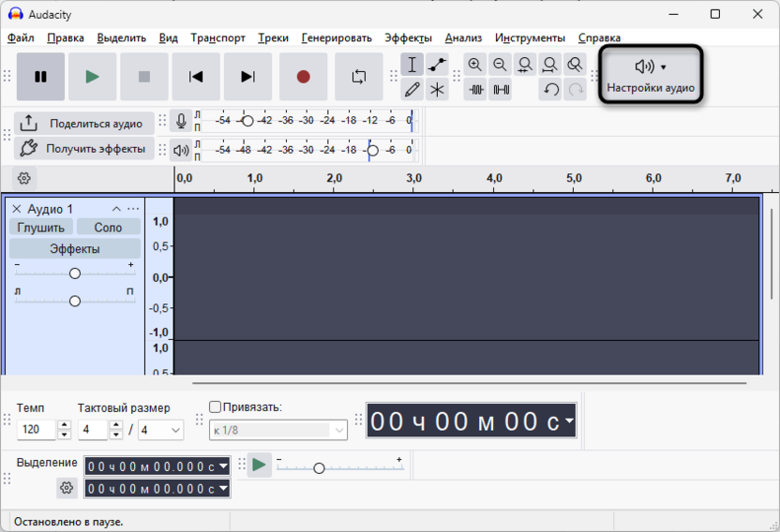Click the Получить эффекты button
The width and height of the screenshot is (780, 532).
click(x=84, y=149)
